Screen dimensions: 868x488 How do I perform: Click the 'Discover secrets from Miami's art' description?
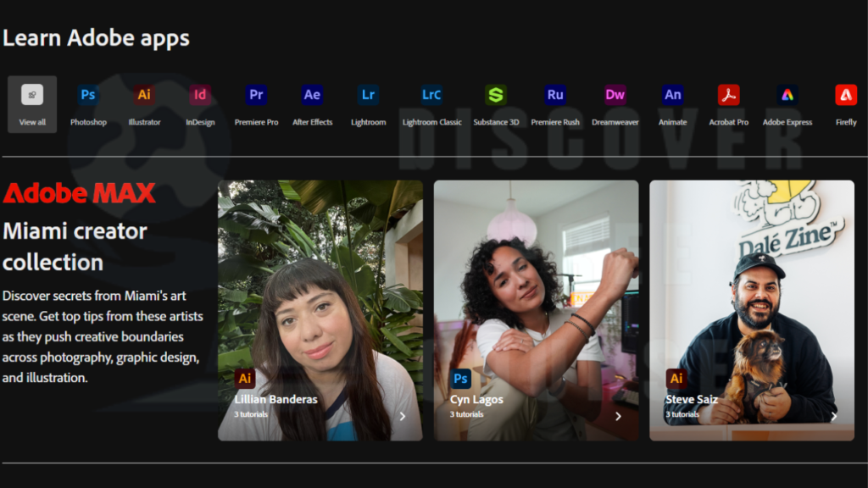(x=103, y=337)
